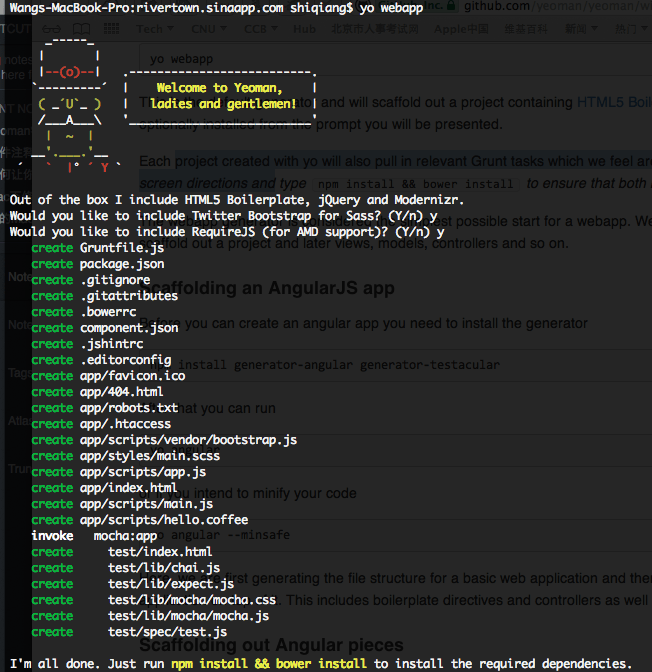This screenshot has height=672, width=652.
Task: Expand the Tech bookmarks folder
Action: [154, 29]
